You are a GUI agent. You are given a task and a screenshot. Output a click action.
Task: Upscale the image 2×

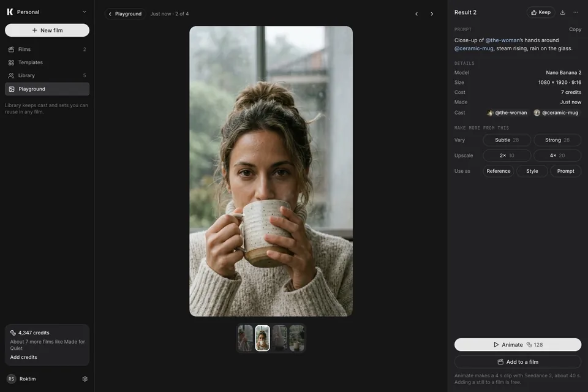507,156
